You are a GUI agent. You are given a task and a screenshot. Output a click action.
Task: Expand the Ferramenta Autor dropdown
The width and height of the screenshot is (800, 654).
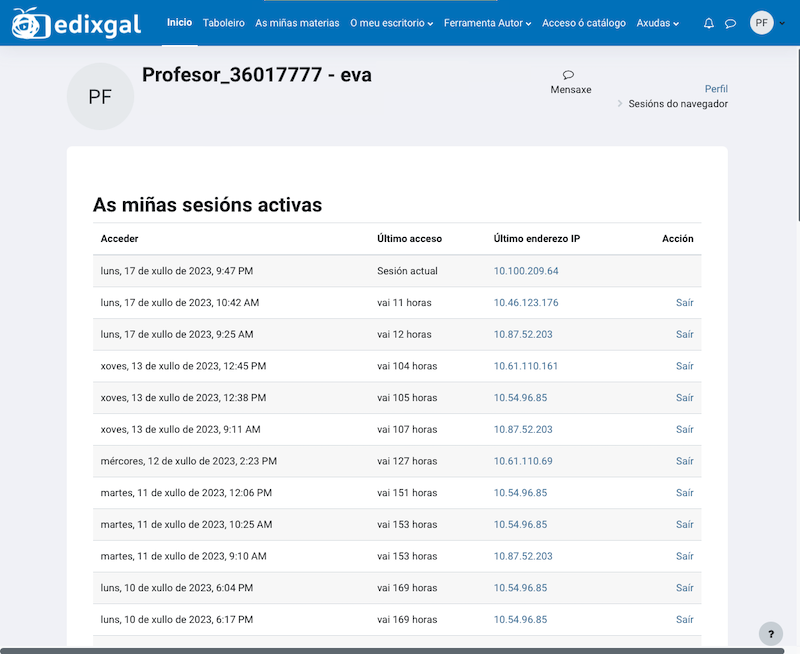click(x=487, y=23)
